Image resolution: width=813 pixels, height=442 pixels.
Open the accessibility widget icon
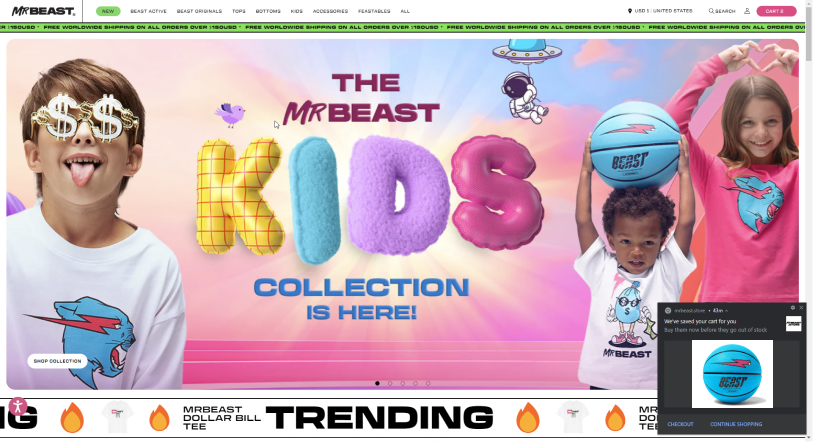18,406
